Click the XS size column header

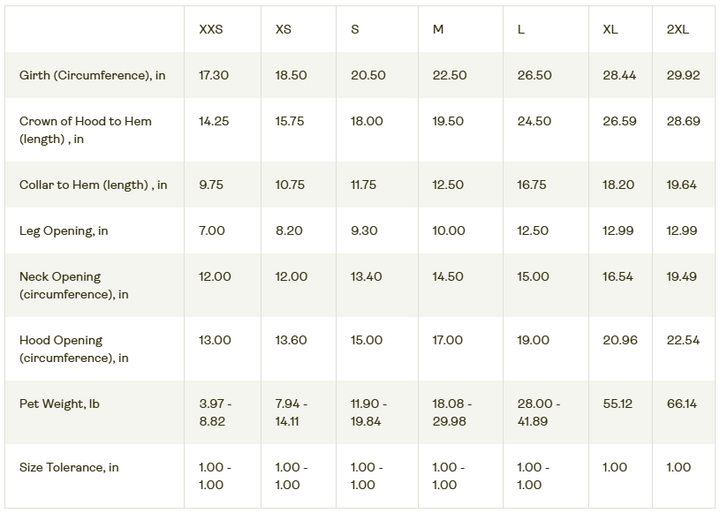pos(284,29)
